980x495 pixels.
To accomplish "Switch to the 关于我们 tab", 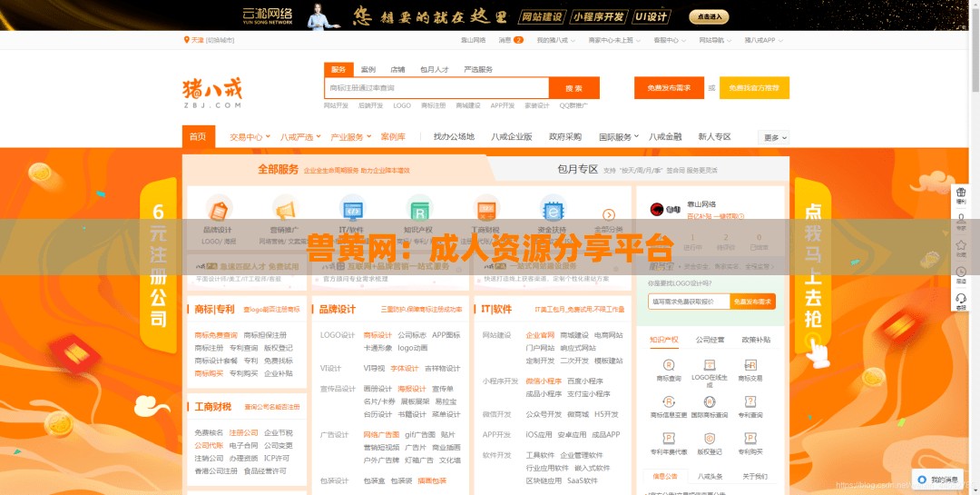I will 755,476.
